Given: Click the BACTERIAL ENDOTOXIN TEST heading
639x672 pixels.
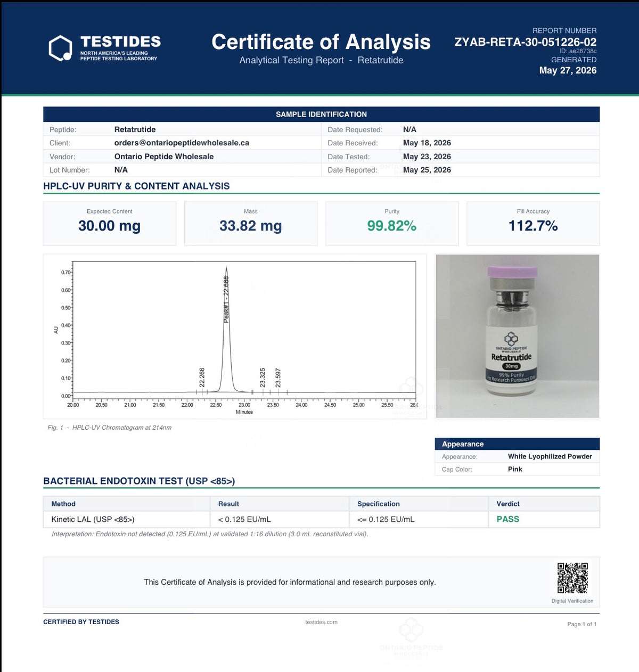Looking at the screenshot, I should point(139,481).
